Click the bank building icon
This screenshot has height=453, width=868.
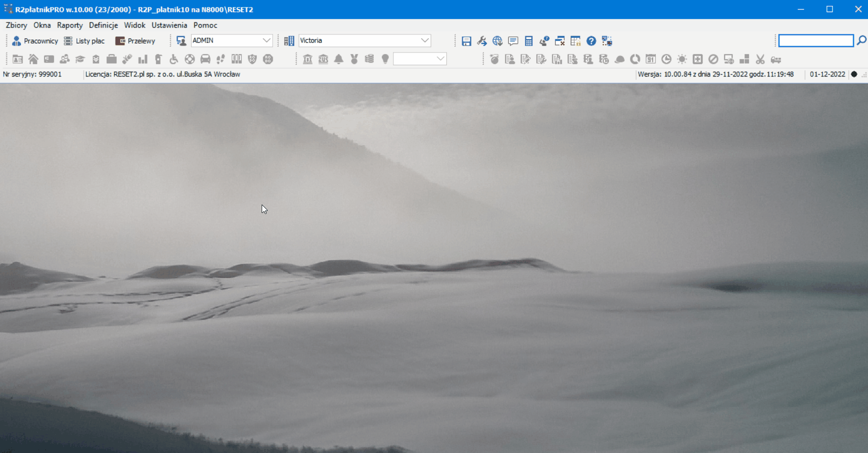tap(308, 59)
